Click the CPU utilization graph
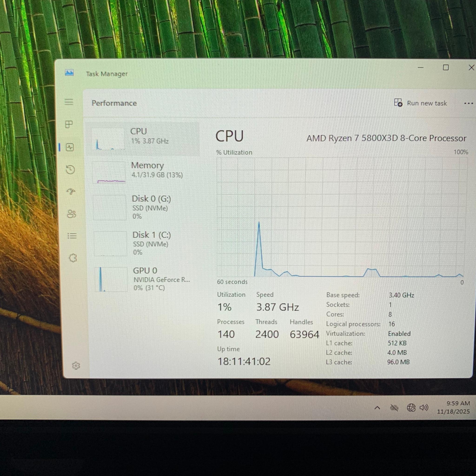 (342, 217)
